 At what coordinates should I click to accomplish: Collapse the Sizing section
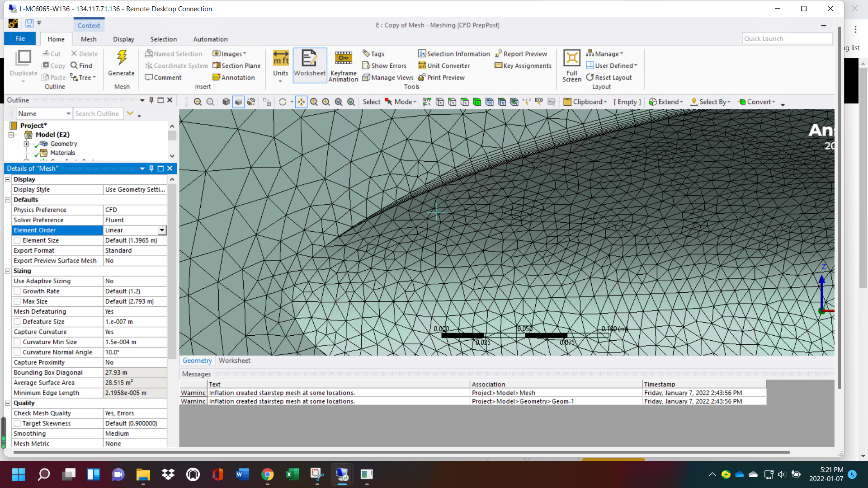click(8, 271)
